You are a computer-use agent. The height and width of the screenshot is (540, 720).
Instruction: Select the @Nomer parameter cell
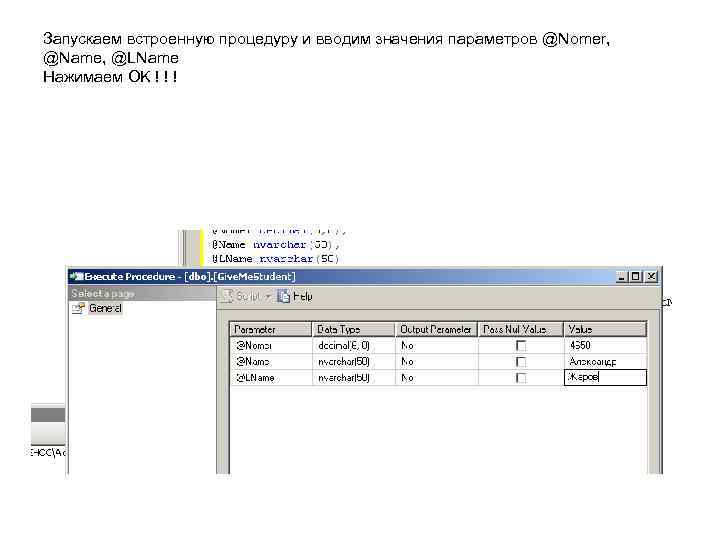pos(270,345)
